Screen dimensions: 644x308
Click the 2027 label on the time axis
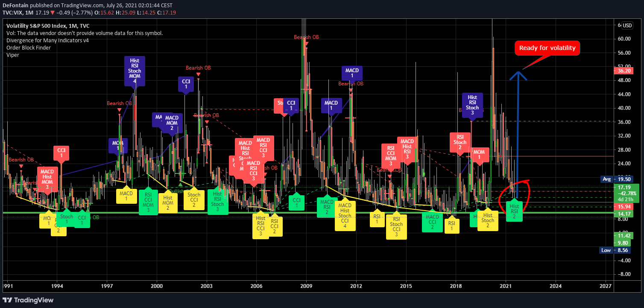point(606,285)
